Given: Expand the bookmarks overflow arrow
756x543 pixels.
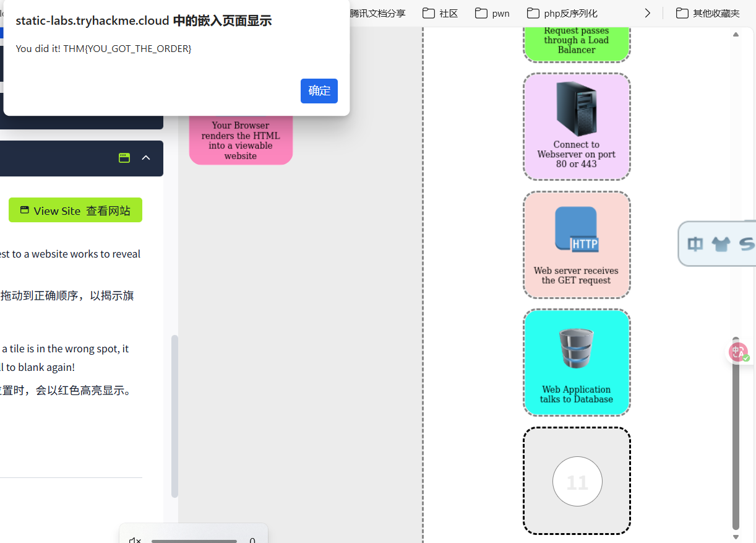Looking at the screenshot, I should coord(647,13).
